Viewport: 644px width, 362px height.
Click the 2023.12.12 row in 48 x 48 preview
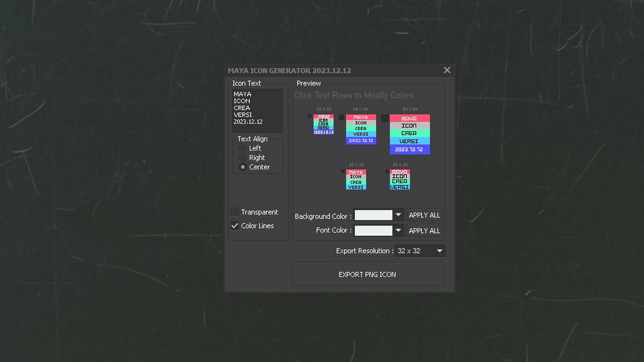pos(361,140)
